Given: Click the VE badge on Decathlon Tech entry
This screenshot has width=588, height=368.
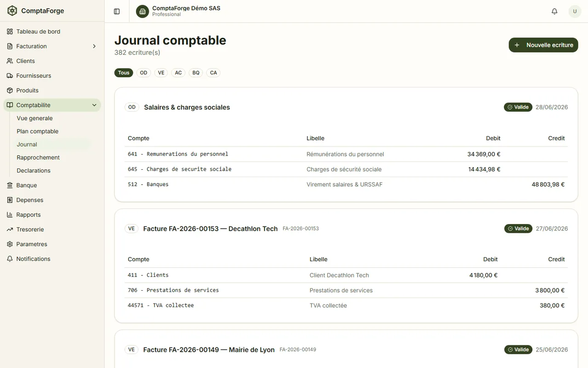Looking at the screenshot, I should pyautogui.click(x=131, y=229).
